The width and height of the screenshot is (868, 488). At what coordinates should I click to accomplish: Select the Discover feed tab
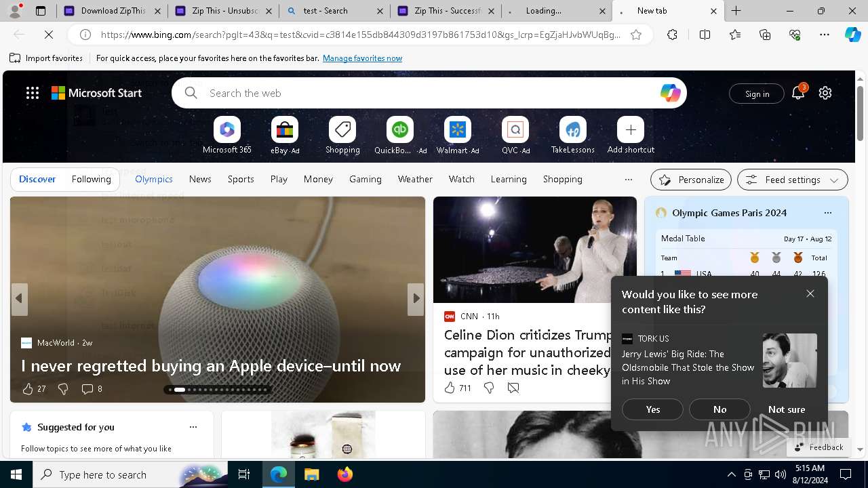[x=37, y=179]
